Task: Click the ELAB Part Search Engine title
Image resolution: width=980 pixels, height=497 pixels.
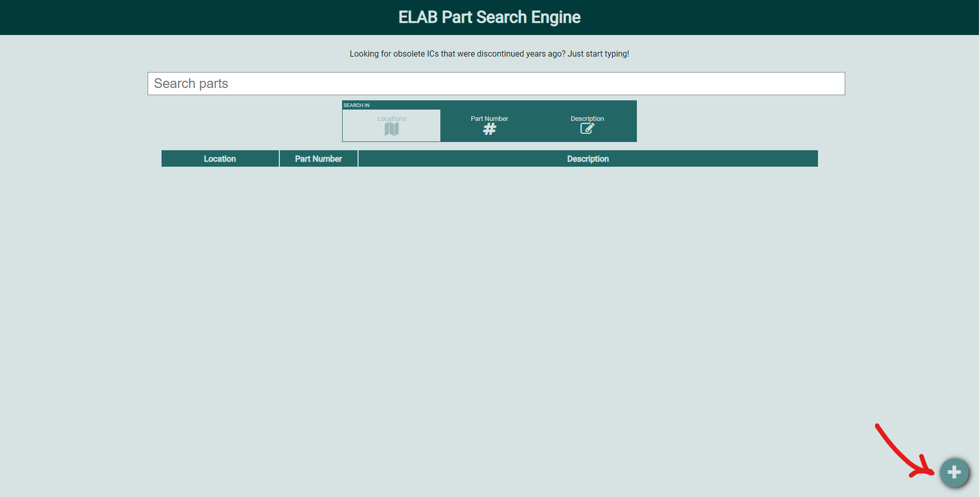Action: 489,17
